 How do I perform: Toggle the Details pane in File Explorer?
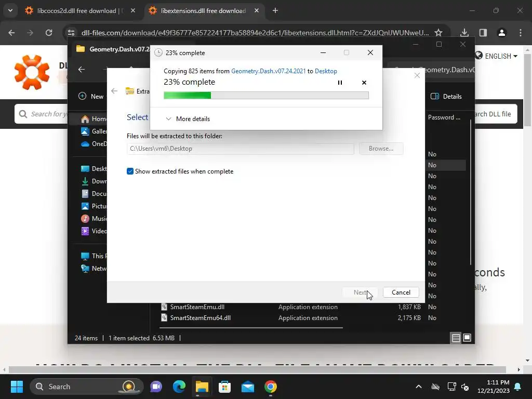[446, 96]
